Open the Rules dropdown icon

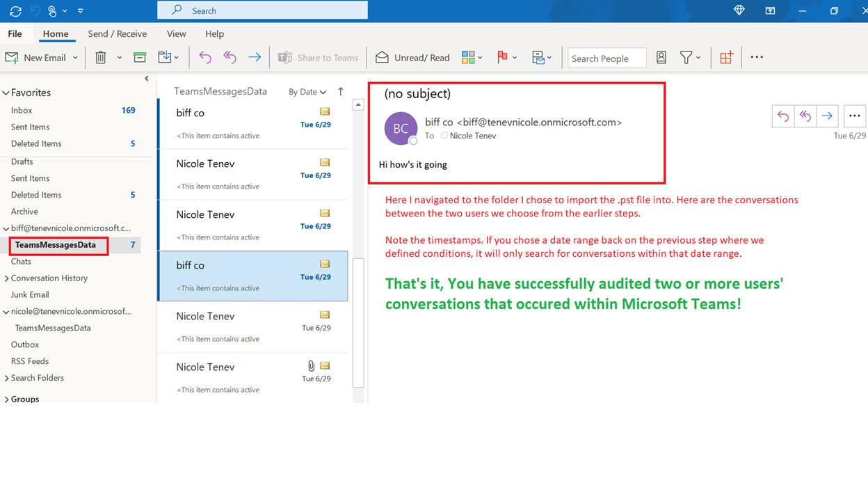click(x=541, y=58)
